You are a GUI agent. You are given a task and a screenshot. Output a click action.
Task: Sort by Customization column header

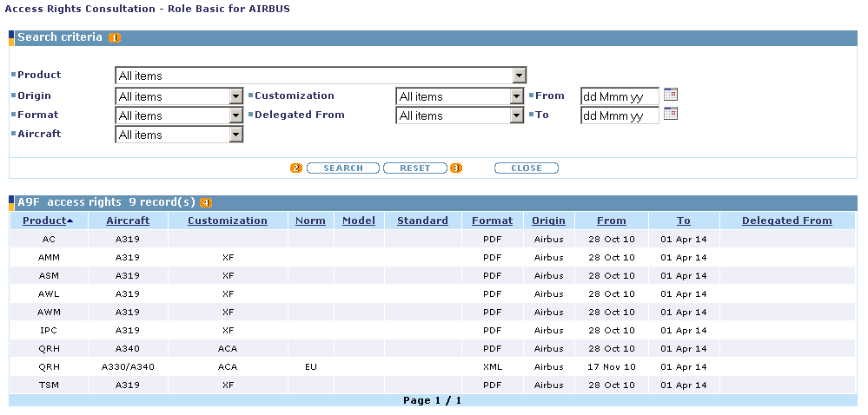pos(228,221)
